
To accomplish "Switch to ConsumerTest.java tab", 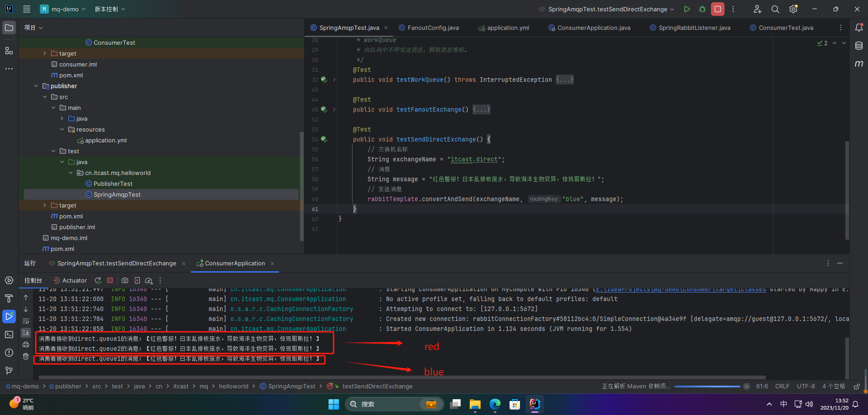I will (x=782, y=28).
